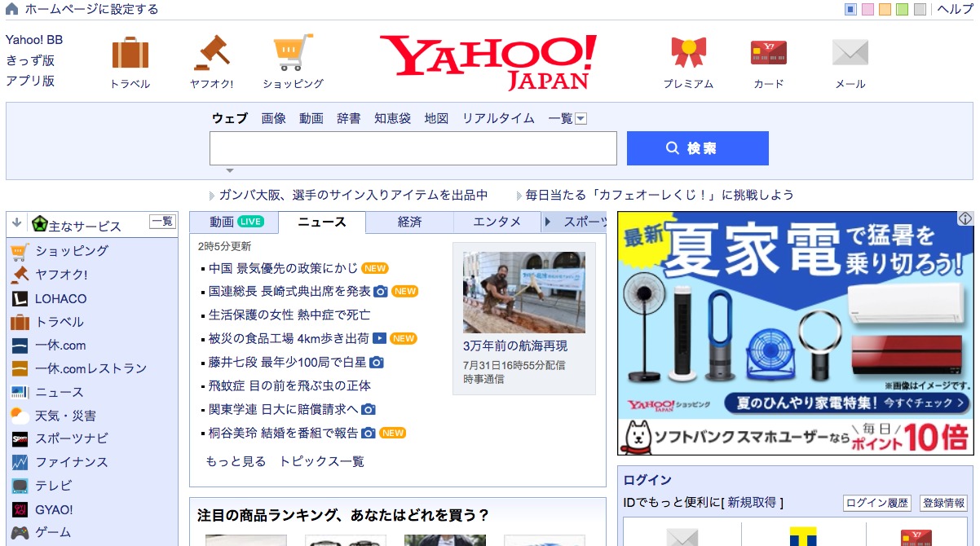Open the headline 生活保護の女性 熱中症で死亡

click(x=289, y=315)
